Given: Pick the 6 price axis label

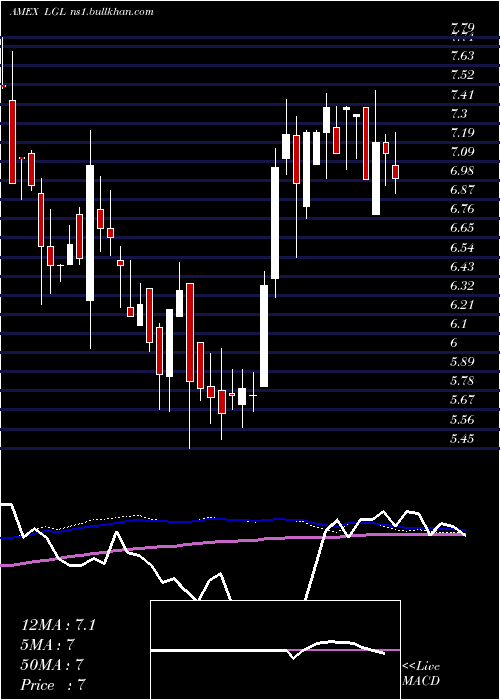Looking at the screenshot, I should point(454,343).
